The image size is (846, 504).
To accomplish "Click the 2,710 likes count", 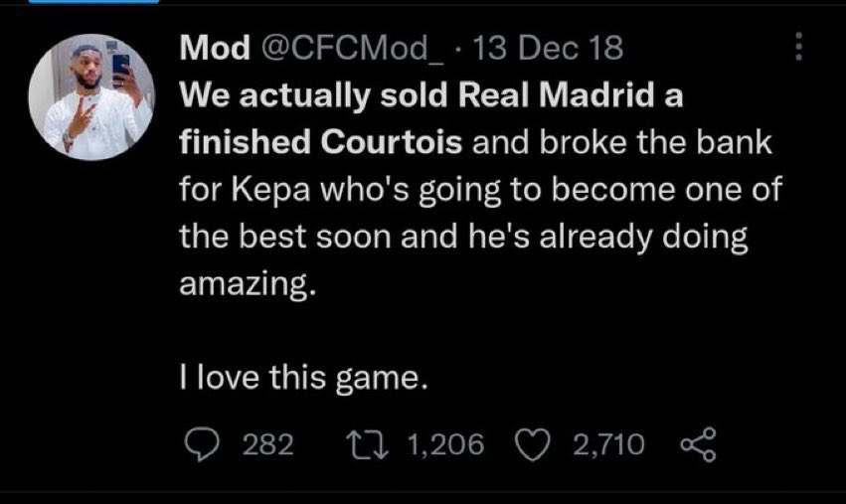I will [610, 445].
